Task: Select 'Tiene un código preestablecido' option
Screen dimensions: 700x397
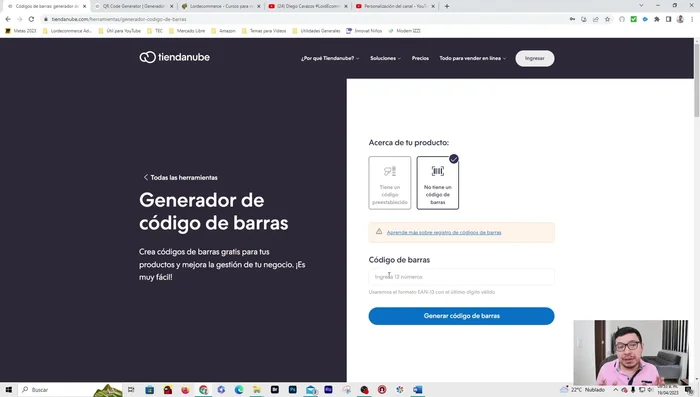Action: (390, 183)
